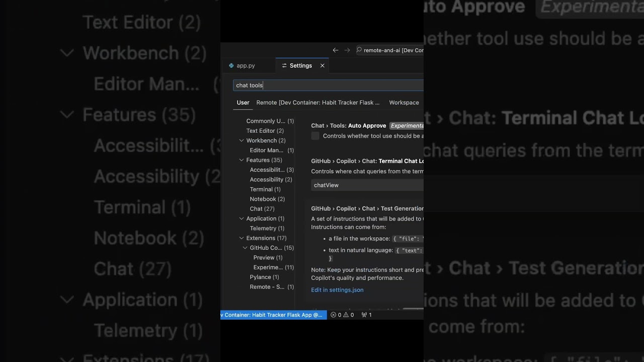
Task: Enable the Chat Tools Auto Approve checkbox
Action: (315, 136)
